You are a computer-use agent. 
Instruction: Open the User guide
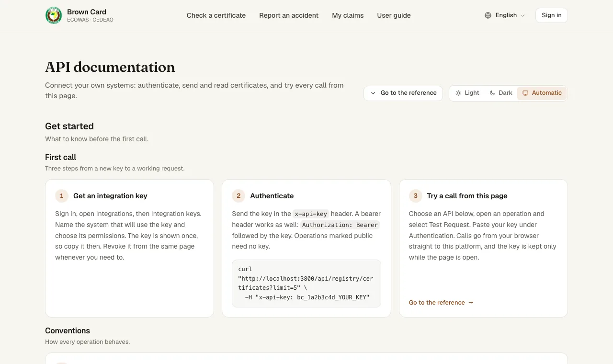point(394,15)
